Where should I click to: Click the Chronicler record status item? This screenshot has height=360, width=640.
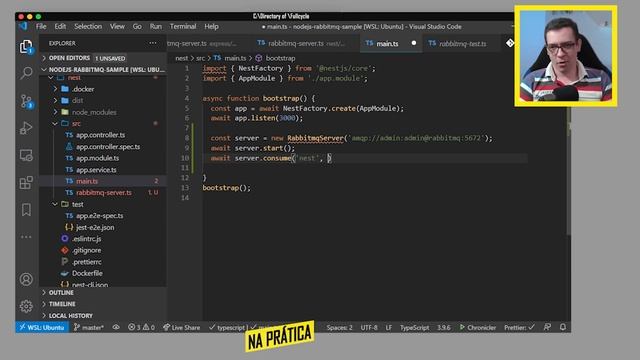coord(478,327)
